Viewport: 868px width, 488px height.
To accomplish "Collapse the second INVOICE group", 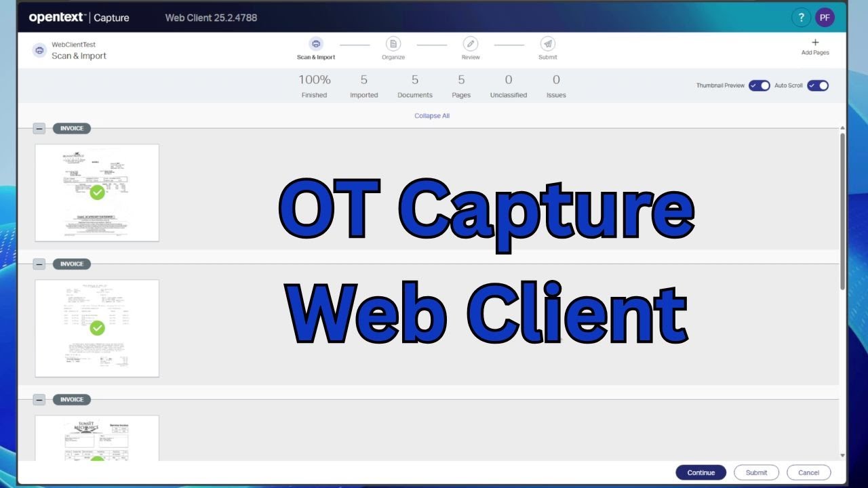I will click(x=39, y=264).
